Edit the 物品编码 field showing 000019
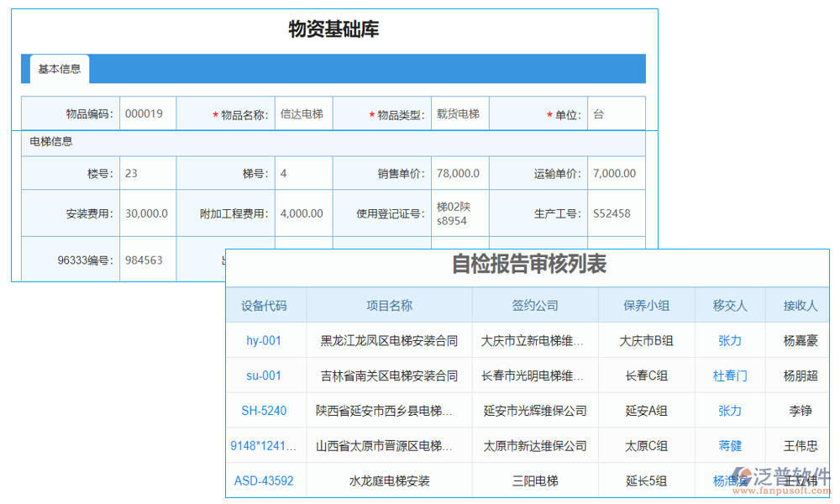 click(148, 113)
